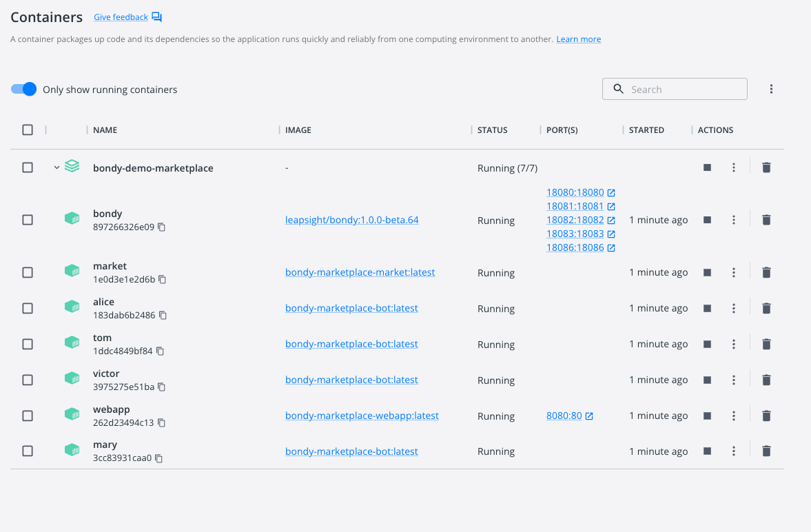Copy webapp container ID 262d23494c13

pyautogui.click(x=161, y=423)
